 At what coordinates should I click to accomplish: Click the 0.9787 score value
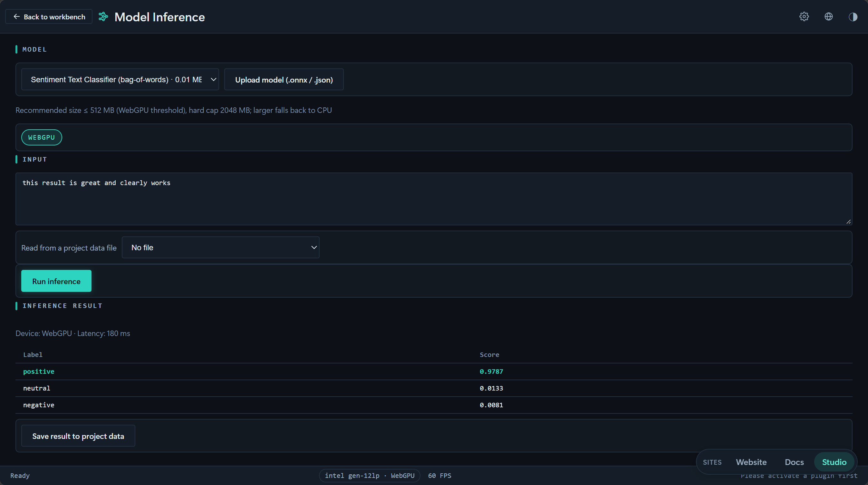(x=491, y=371)
